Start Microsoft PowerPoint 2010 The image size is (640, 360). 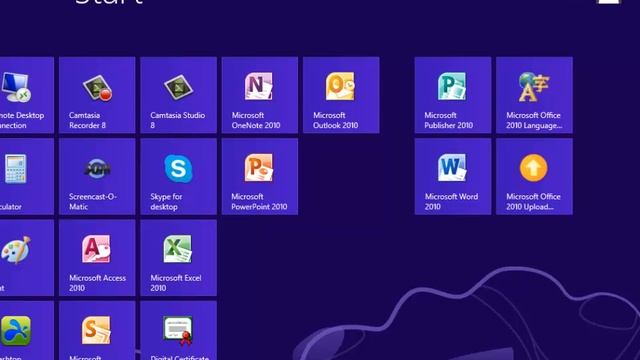260,176
